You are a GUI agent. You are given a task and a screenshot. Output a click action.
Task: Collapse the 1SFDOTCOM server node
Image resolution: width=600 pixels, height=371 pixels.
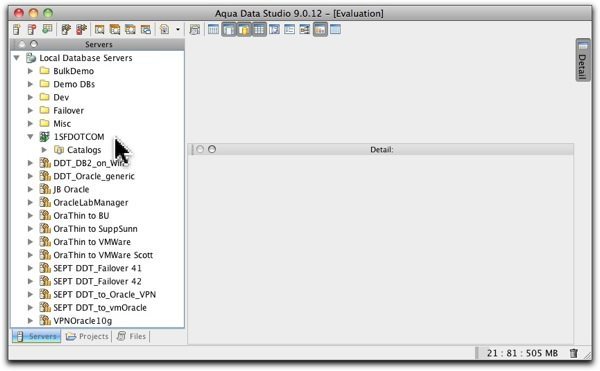pos(30,137)
